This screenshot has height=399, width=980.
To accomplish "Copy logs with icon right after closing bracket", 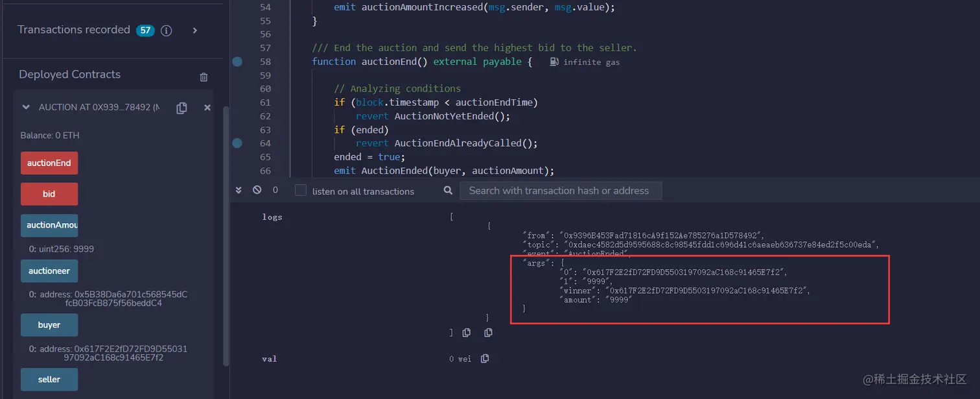I will 467,333.
